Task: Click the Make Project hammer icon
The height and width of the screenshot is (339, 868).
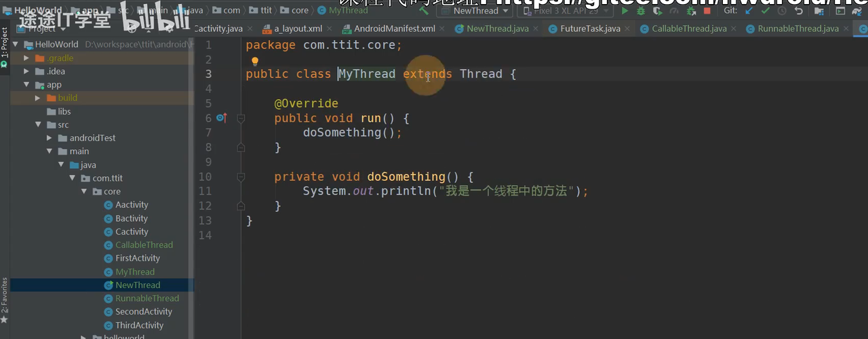Action: pos(424,11)
